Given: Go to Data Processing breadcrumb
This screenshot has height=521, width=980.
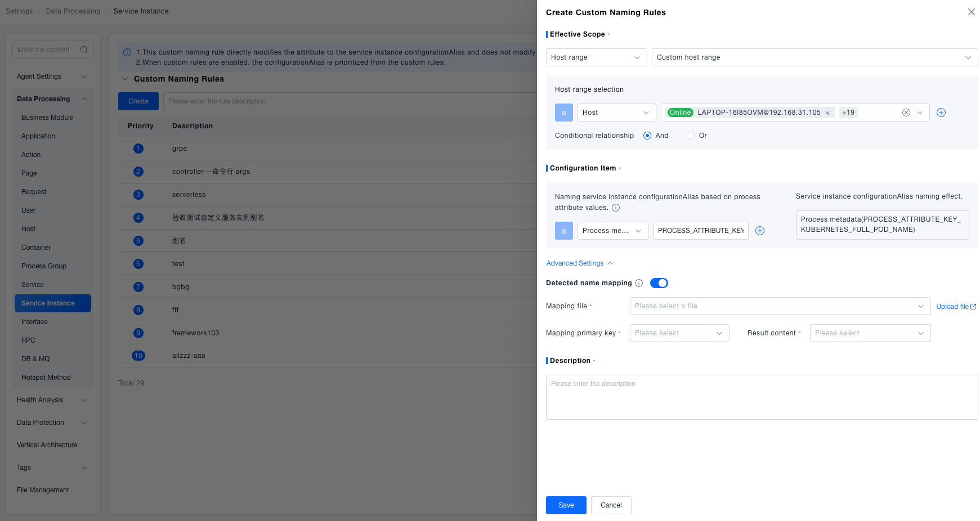Looking at the screenshot, I should tap(73, 11).
